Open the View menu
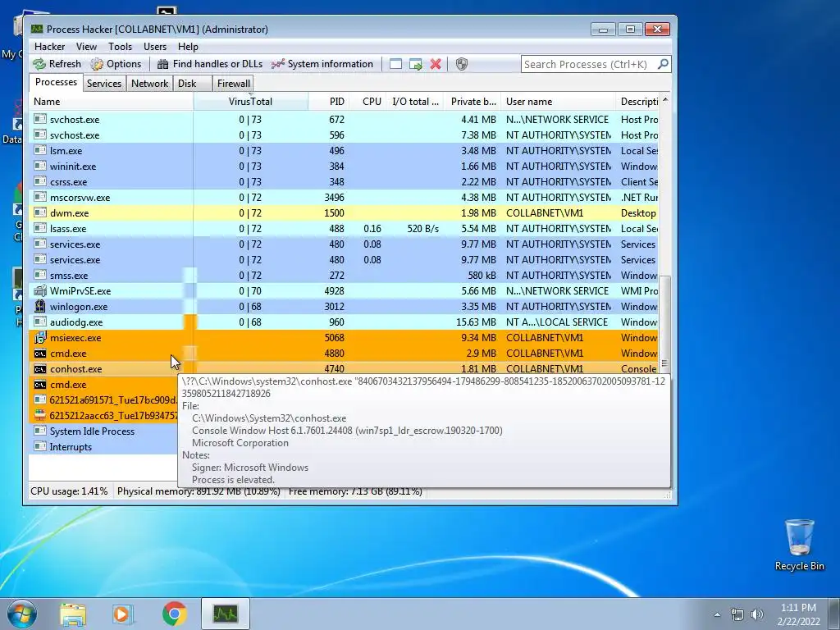This screenshot has height=630, width=840. 86,47
